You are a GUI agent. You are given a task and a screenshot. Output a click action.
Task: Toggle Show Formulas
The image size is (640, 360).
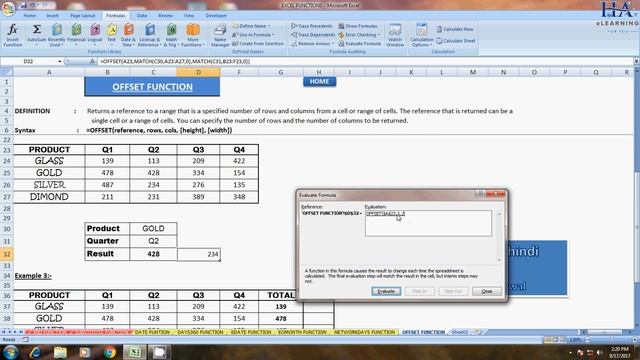358,26
